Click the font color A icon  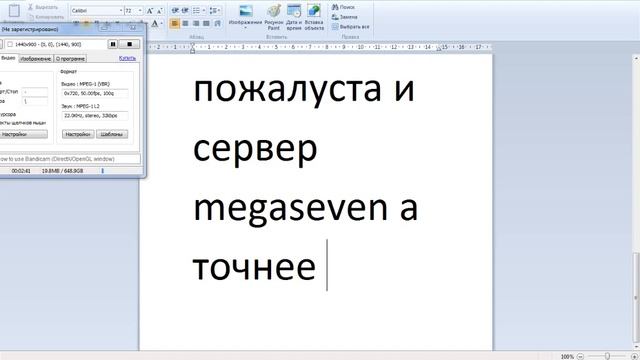point(155,24)
